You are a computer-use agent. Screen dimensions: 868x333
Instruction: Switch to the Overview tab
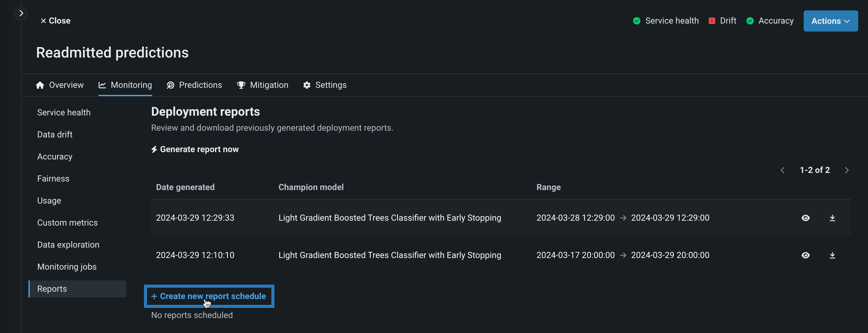tap(60, 85)
